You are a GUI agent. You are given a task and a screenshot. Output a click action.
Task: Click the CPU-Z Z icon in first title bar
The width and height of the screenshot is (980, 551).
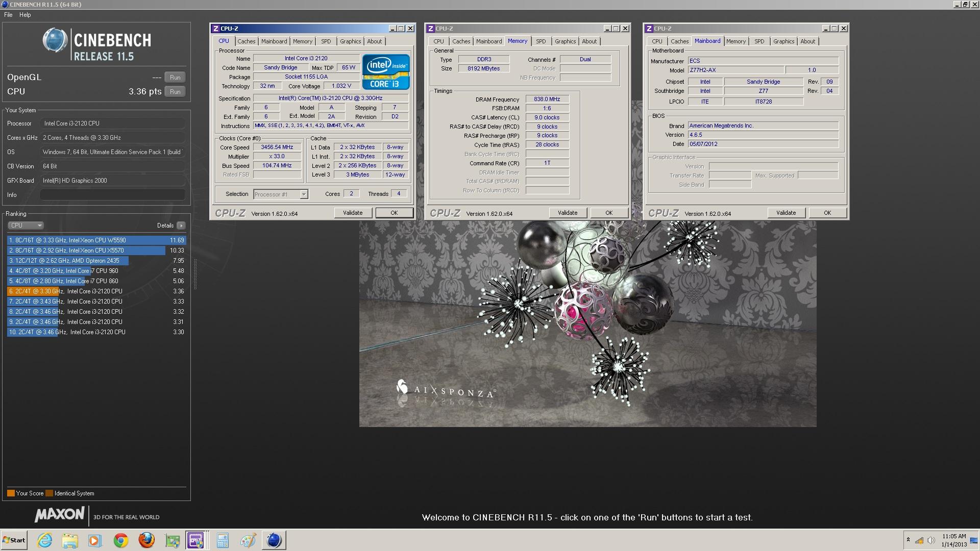click(216, 29)
